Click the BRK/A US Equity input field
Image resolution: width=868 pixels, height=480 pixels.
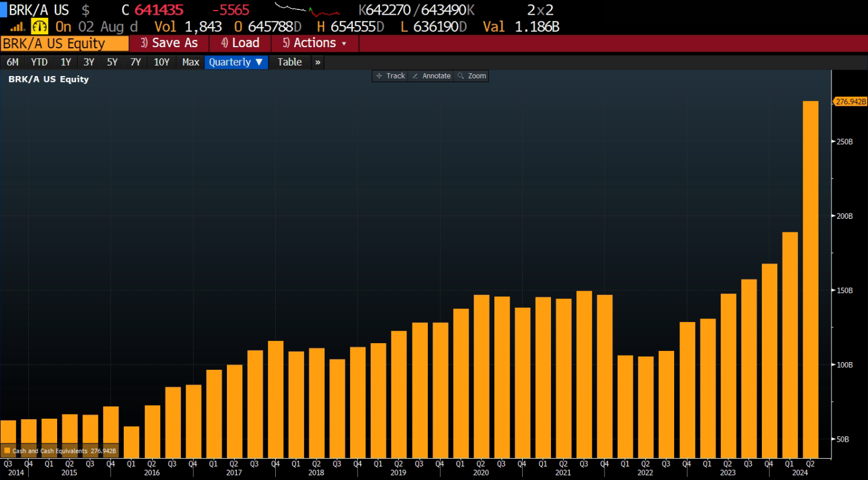pyautogui.click(x=64, y=44)
